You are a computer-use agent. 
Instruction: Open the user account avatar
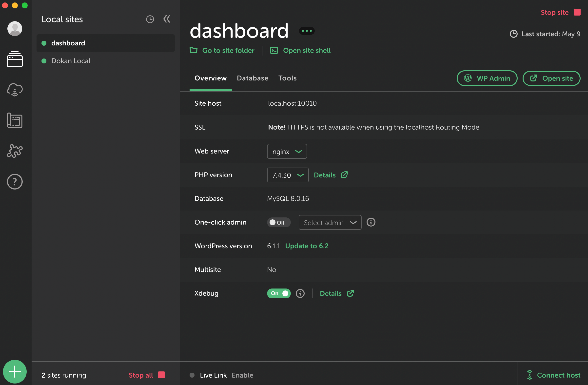click(x=15, y=29)
